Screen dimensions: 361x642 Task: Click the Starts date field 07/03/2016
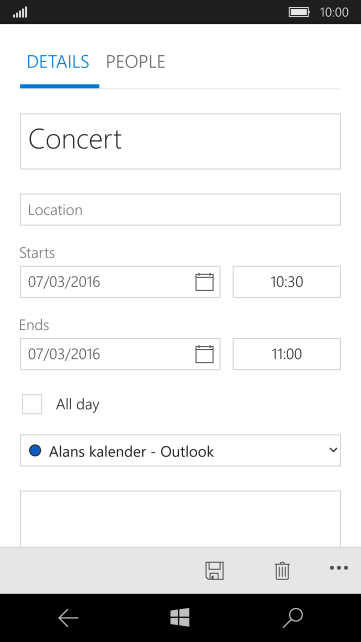coord(120,282)
